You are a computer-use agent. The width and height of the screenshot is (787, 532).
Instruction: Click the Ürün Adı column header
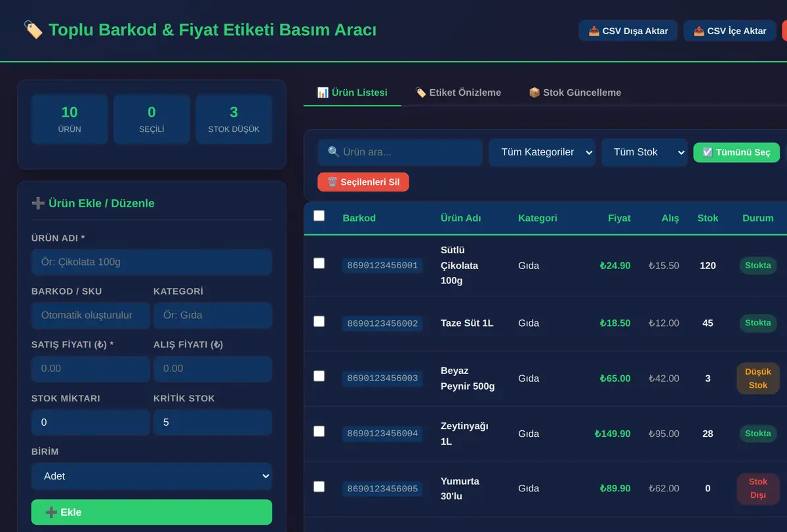click(x=460, y=218)
